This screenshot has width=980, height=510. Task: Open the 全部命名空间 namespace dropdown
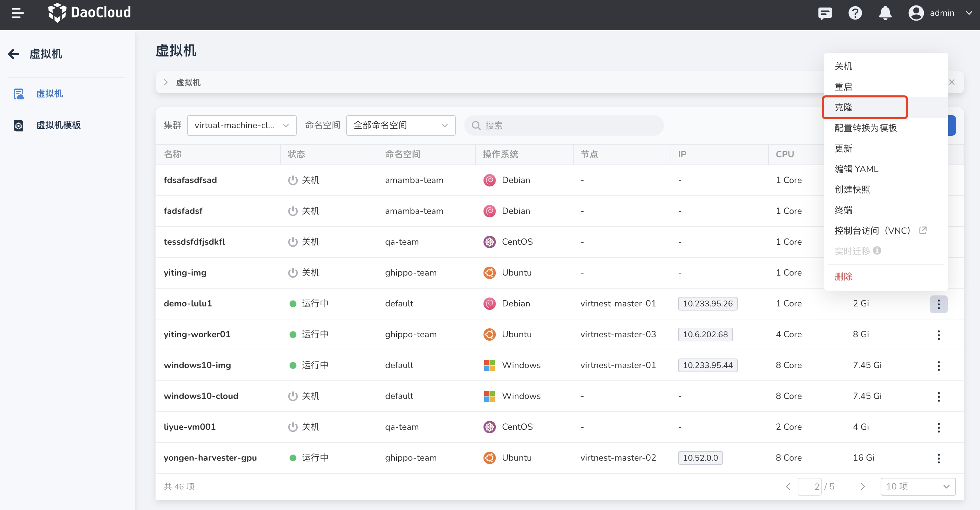point(400,125)
